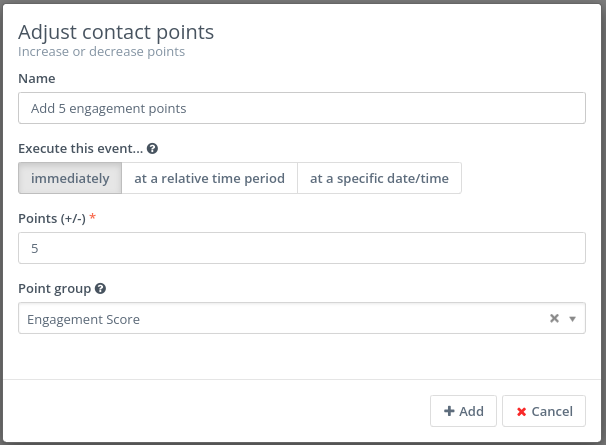606x445 pixels.
Task: Click the 'Name' field label
Action: [x=37, y=78]
